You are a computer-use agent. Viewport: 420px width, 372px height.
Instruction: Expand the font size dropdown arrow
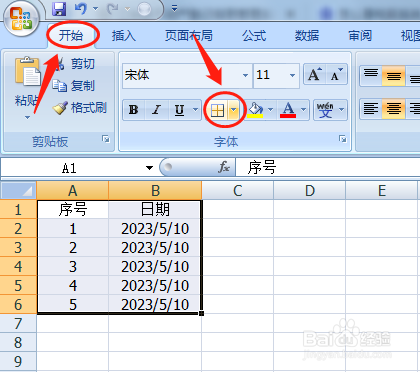tap(292, 75)
